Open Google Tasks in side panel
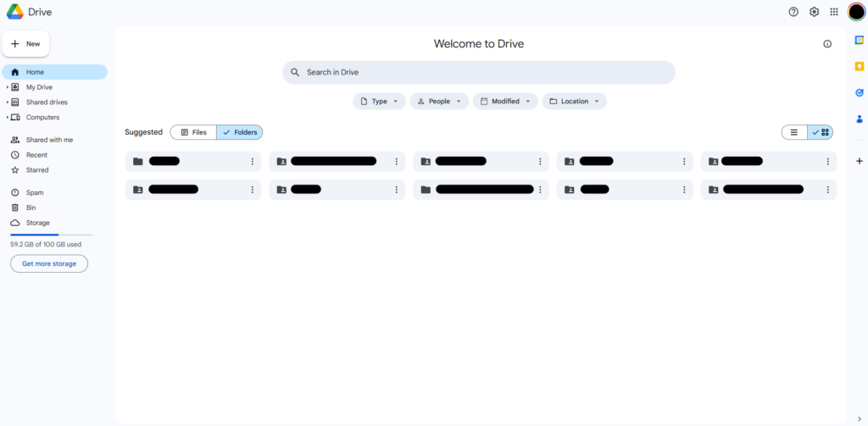The width and height of the screenshot is (868, 426). click(x=859, y=92)
